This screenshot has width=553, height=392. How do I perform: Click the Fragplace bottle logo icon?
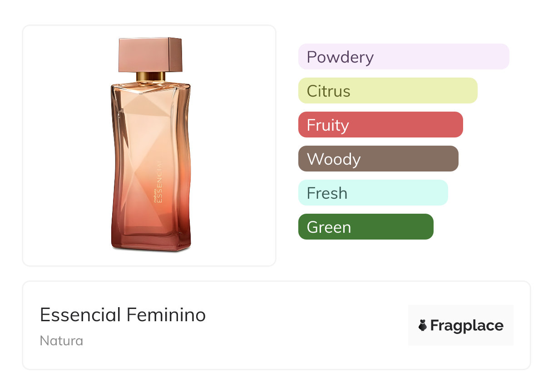click(423, 325)
